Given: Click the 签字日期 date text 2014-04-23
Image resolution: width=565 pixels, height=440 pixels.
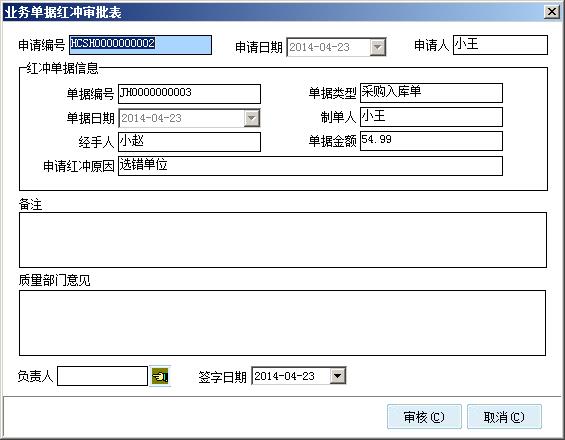Looking at the screenshot, I should coord(285,376).
